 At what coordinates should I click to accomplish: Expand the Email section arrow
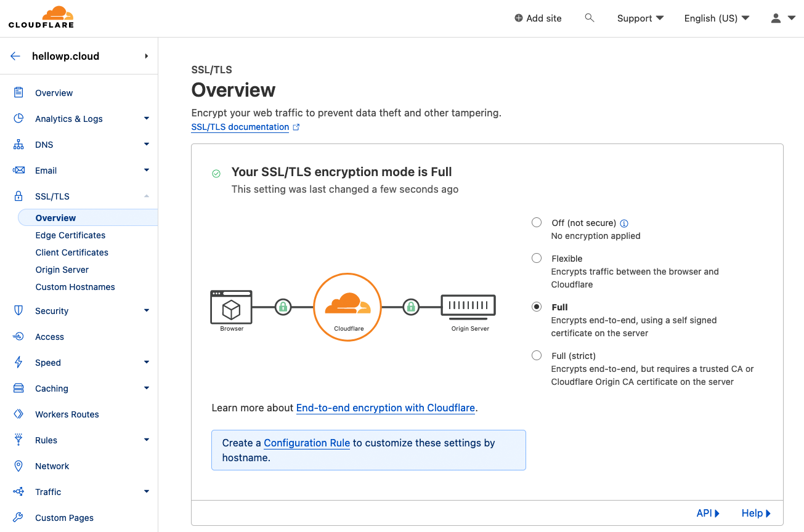click(147, 170)
